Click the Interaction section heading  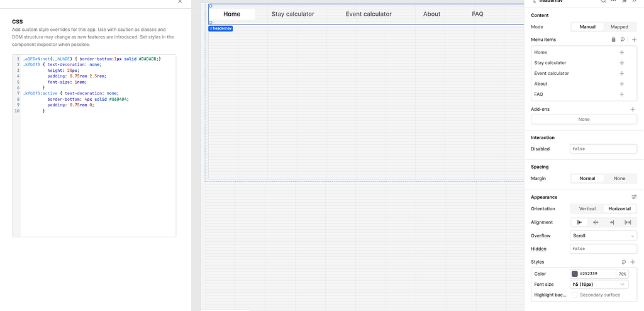point(543,137)
